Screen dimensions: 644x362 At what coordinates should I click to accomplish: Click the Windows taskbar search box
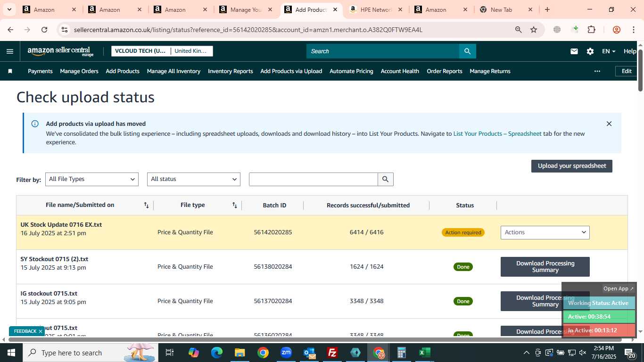tap(90, 353)
